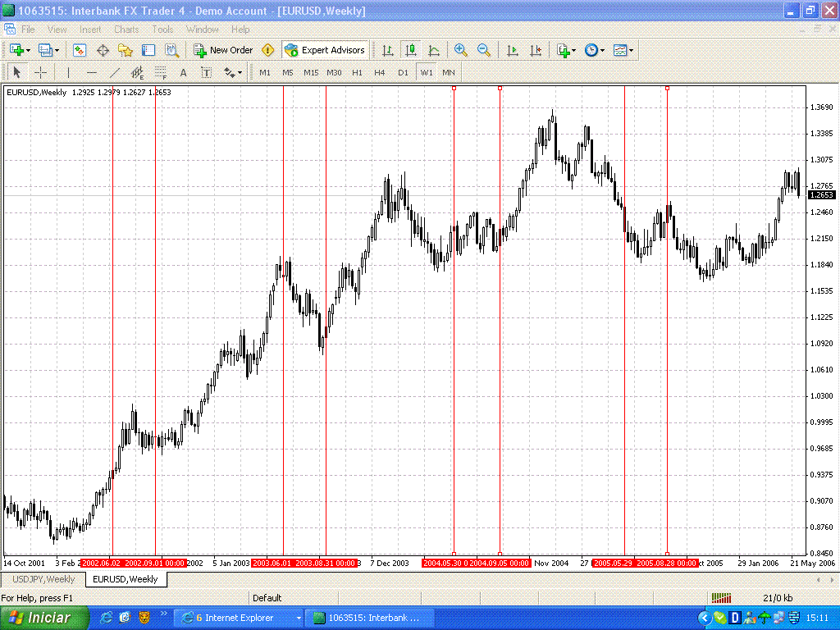Click the Templates icon

point(620,50)
